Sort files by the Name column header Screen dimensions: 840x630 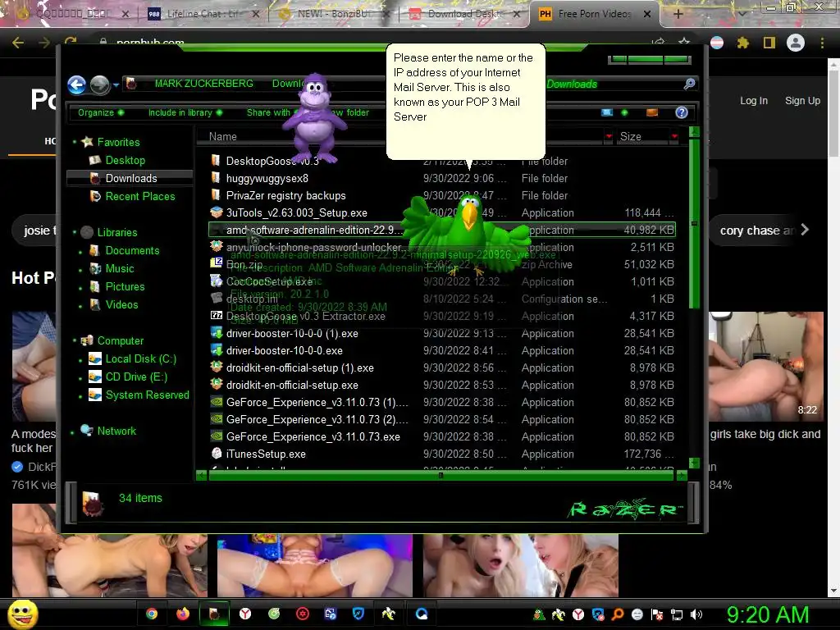pyautogui.click(x=223, y=137)
